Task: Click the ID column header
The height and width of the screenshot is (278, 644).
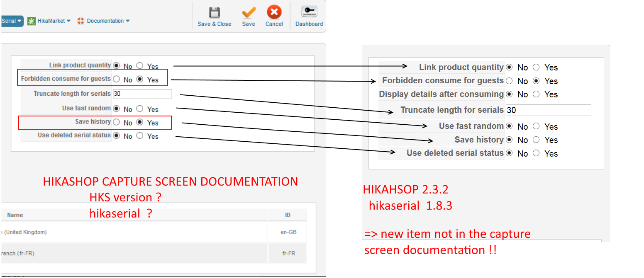Action: (288, 215)
